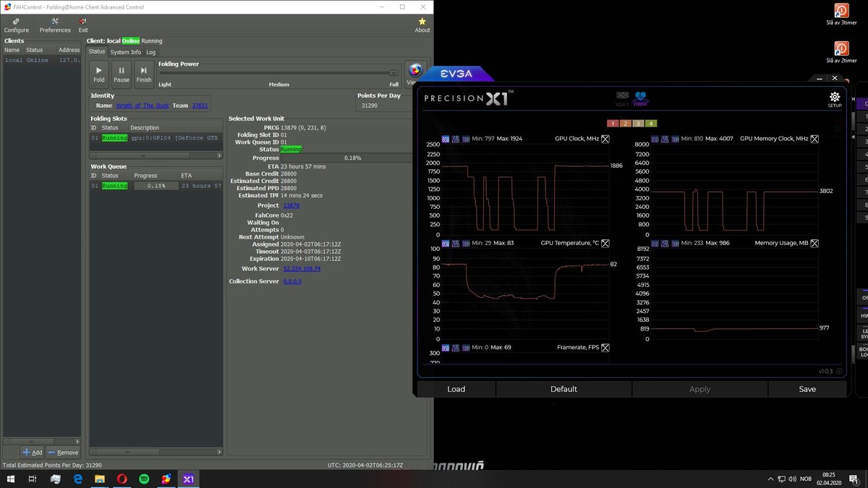Viewport: 868px width, 488px height.
Task: Click LCD icon on GPU Temperature graph
Action: tap(456, 244)
